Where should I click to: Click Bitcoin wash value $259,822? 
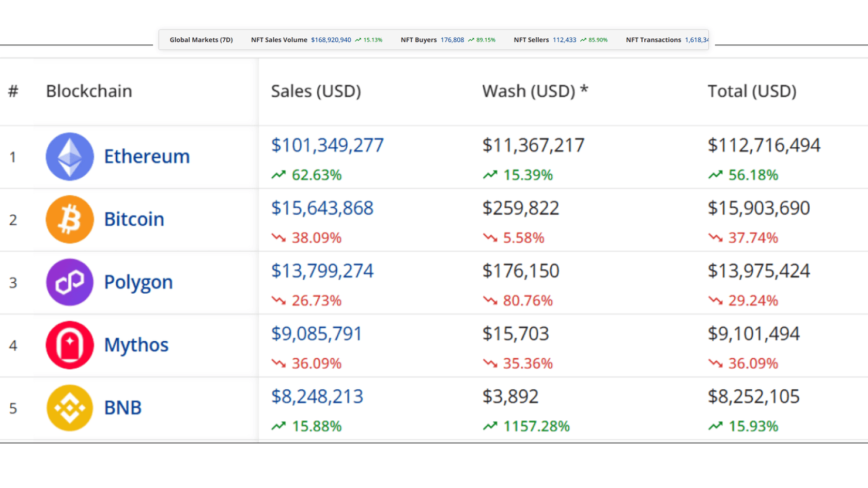520,208
